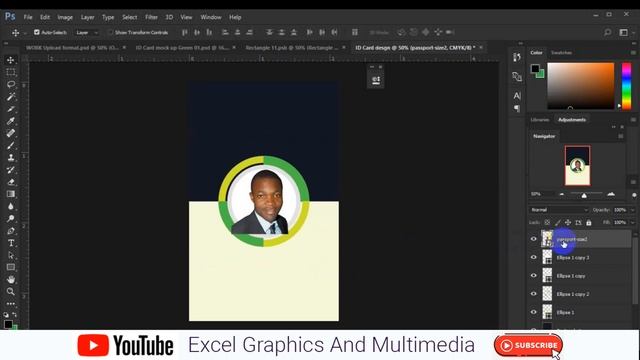Click the Lock all layer icon
This screenshot has width=640, height=360.
coord(589,222)
